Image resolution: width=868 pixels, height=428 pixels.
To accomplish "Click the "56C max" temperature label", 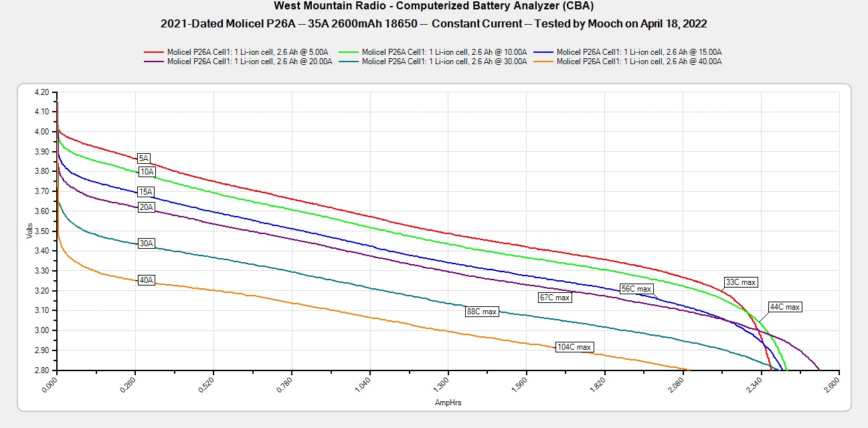I will pos(636,289).
